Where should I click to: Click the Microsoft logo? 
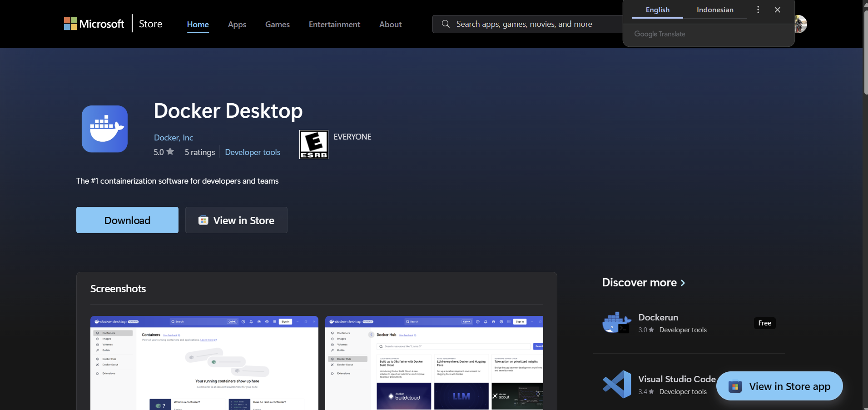[x=94, y=24]
